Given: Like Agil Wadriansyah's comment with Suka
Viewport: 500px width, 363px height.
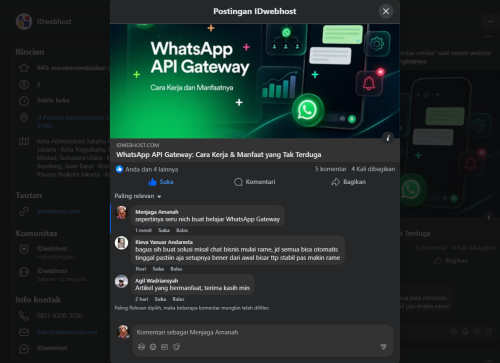Looking at the screenshot, I should [160, 299].
